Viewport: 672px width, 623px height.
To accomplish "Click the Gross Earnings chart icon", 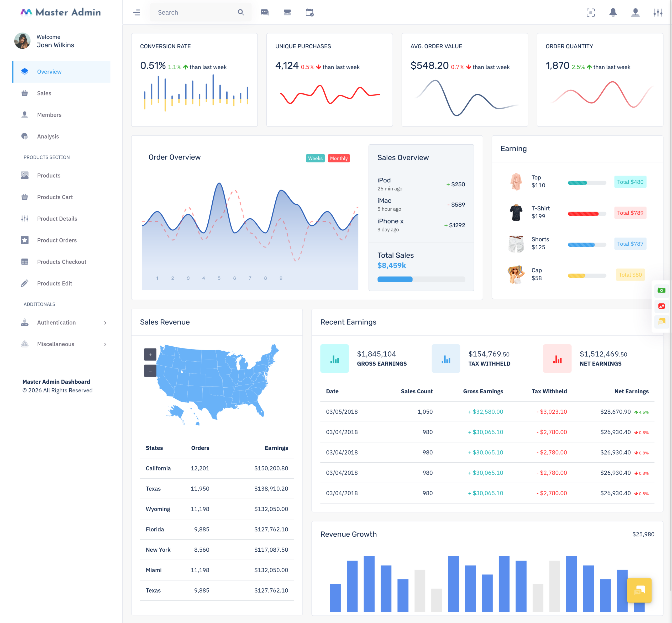I will [x=334, y=358].
